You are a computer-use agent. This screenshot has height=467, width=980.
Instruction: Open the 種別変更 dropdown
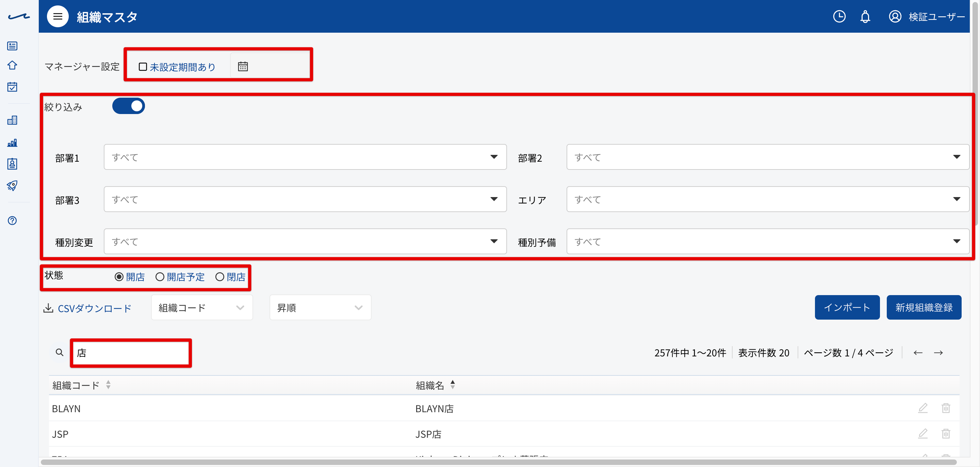click(305, 241)
